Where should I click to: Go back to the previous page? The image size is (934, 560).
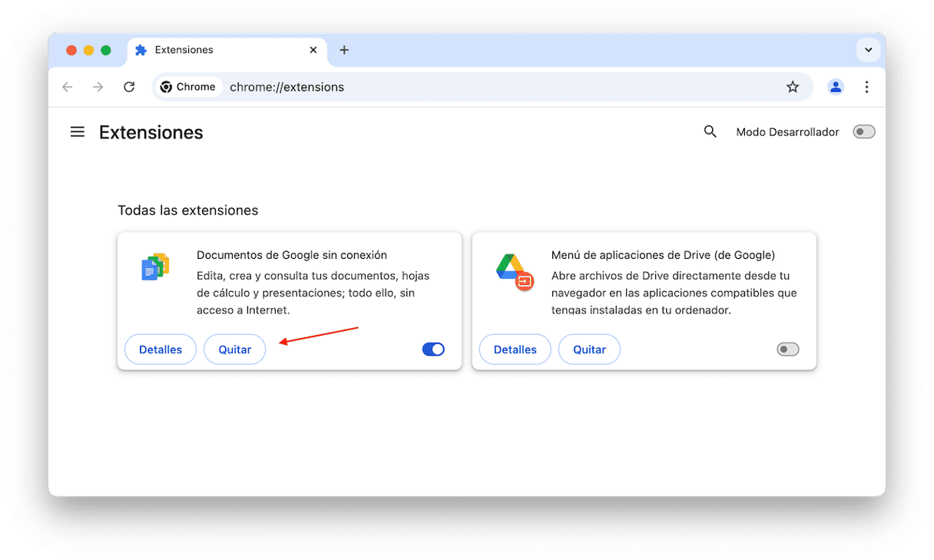click(68, 87)
